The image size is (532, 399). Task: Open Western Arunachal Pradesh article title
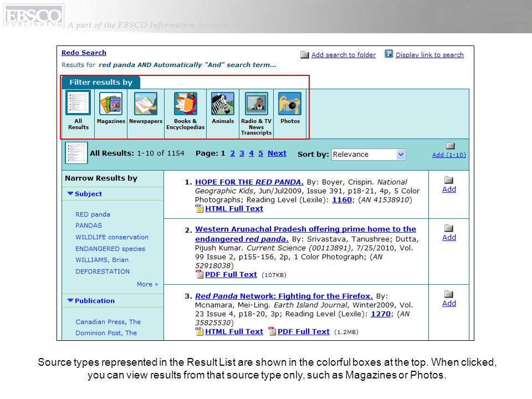tap(305, 234)
